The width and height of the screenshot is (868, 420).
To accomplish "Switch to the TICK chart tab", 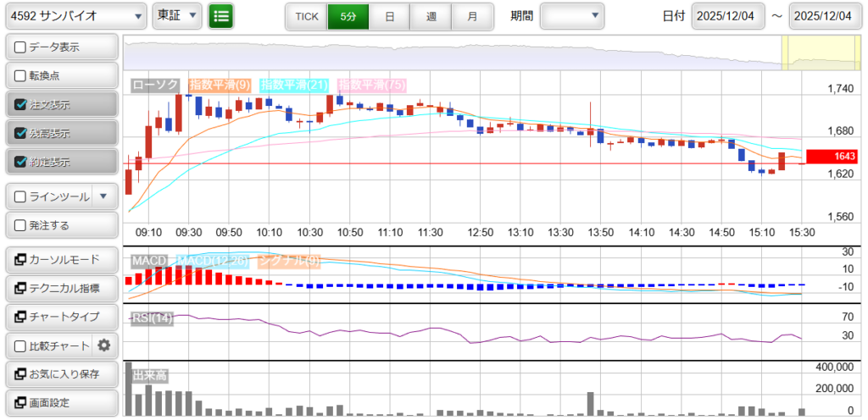I will pos(306,16).
